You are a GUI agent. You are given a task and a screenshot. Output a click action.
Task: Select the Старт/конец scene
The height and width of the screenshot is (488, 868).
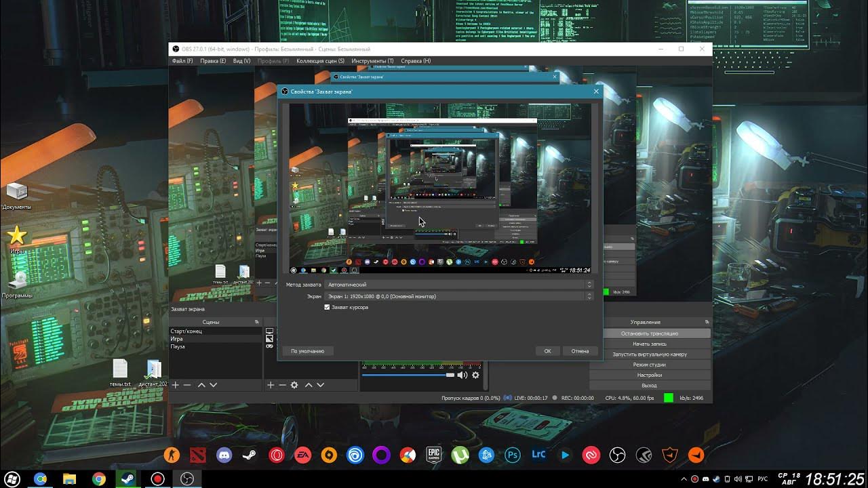pos(216,331)
